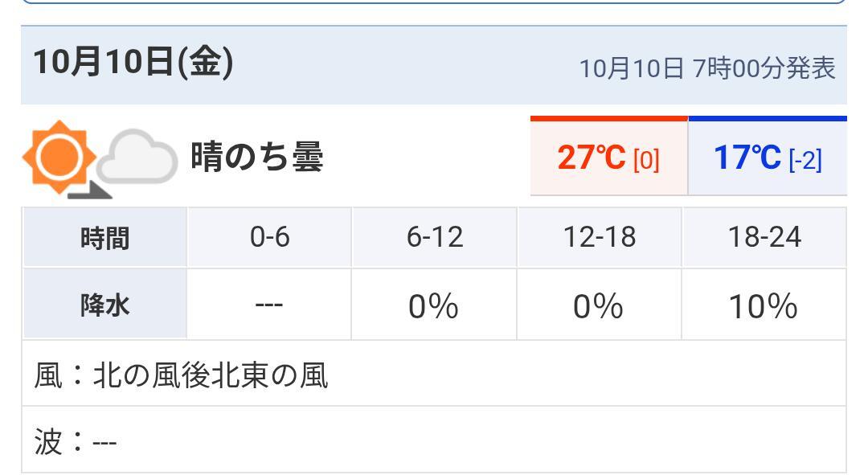Select the 降水 row header
The height and width of the screenshot is (475, 868).
coord(104,305)
